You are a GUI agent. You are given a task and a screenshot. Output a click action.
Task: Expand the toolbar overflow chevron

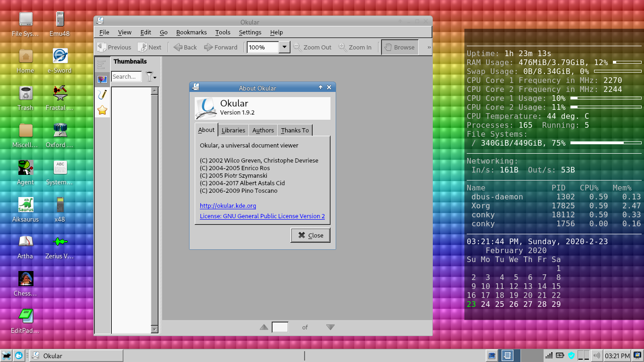coord(429,47)
